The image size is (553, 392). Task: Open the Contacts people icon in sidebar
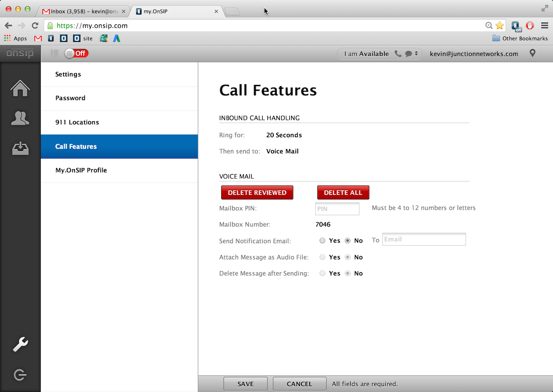point(20,118)
